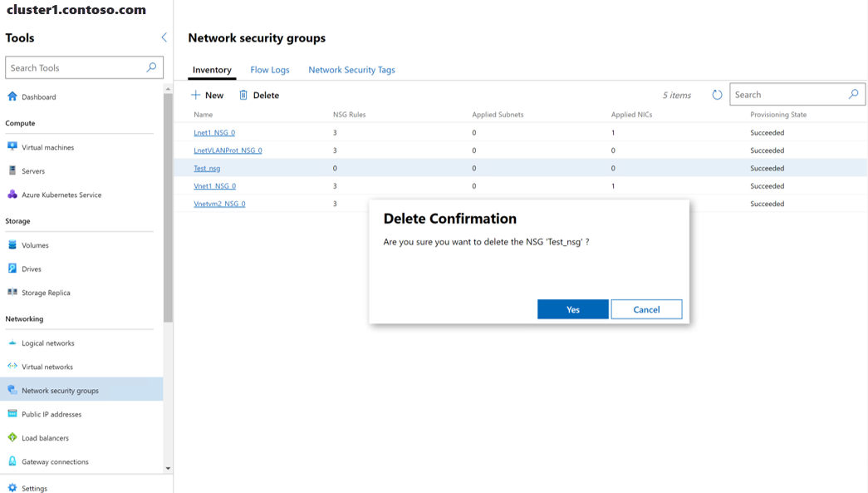
Task: Collapse the Tools sidebar
Action: click(164, 37)
